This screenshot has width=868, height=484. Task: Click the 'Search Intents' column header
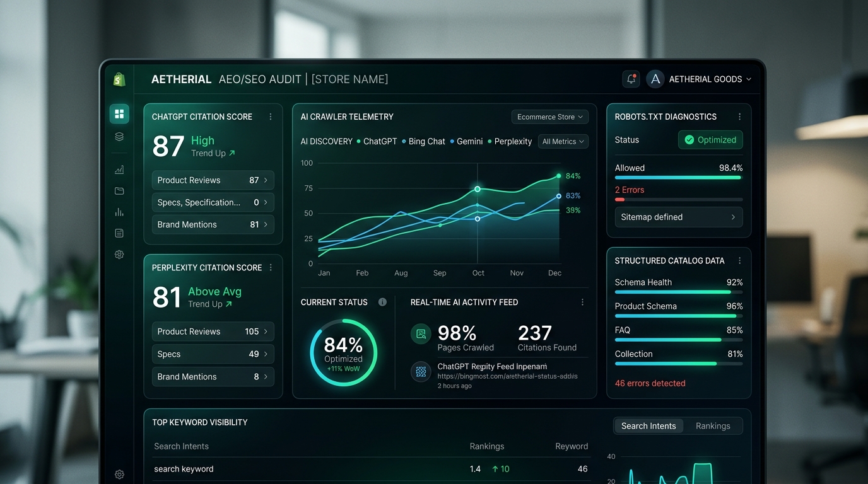[181, 446]
